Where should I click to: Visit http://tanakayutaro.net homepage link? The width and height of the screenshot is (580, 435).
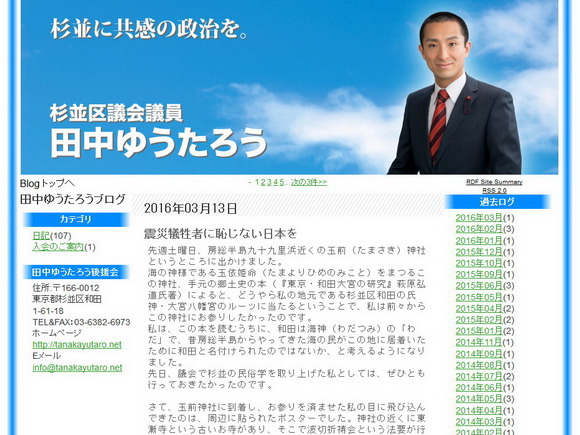[77, 345]
